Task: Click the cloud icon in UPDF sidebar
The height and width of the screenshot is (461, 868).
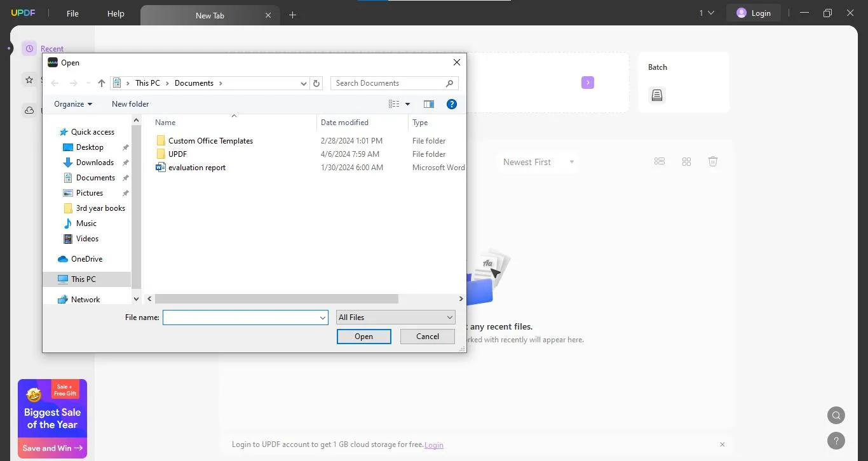Action: pyautogui.click(x=29, y=110)
